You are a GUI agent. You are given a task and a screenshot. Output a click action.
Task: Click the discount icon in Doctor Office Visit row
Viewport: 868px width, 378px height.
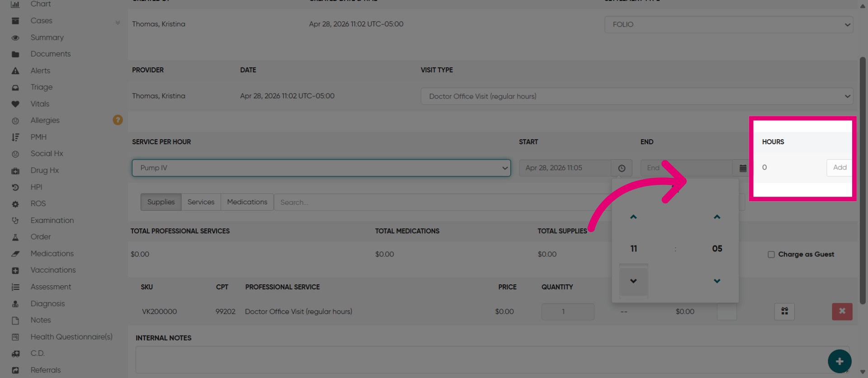pos(784,311)
